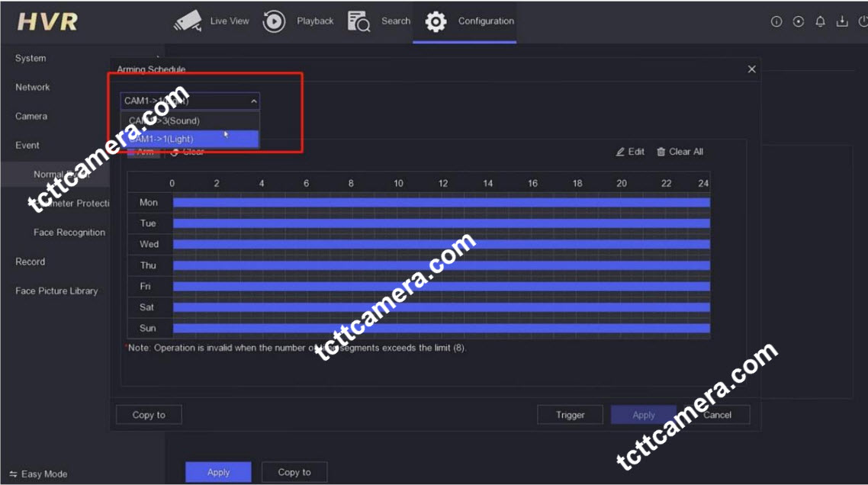
Task: Click the record status circle icon
Action: [799, 22]
